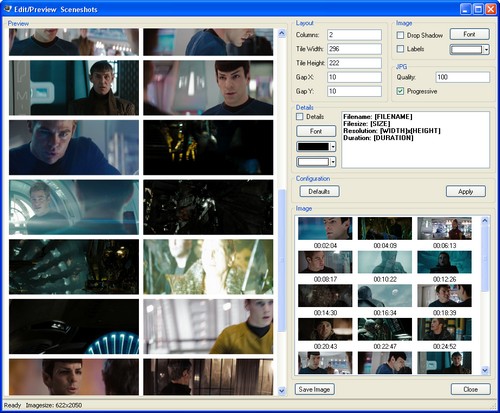The image size is (500, 413).
Task: Apply the configuration changes
Action: [466, 191]
